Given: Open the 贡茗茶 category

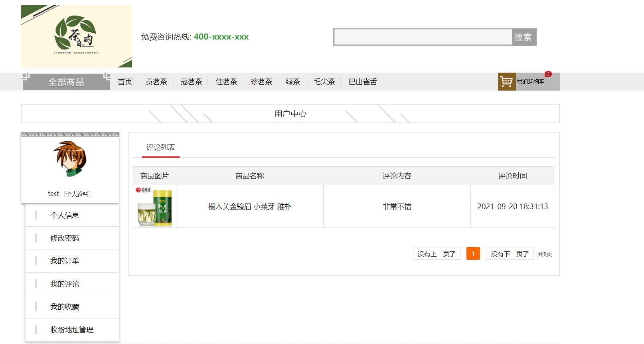Looking at the screenshot, I should (156, 82).
